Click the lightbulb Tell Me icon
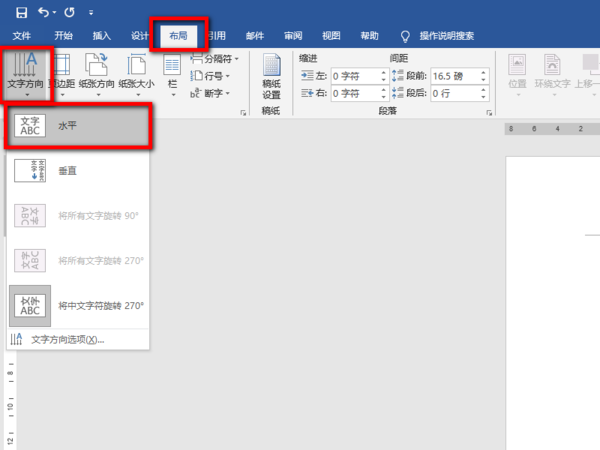 (405, 37)
